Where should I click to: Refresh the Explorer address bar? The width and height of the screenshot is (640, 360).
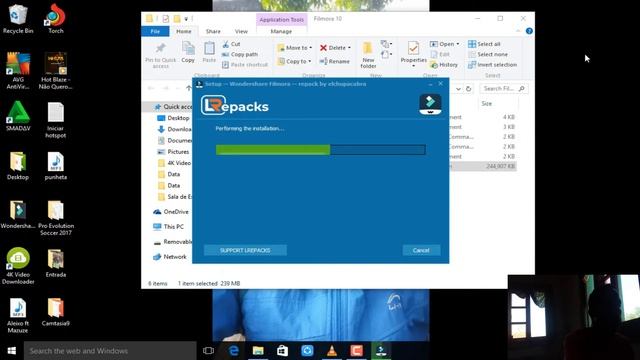point(469,89)
